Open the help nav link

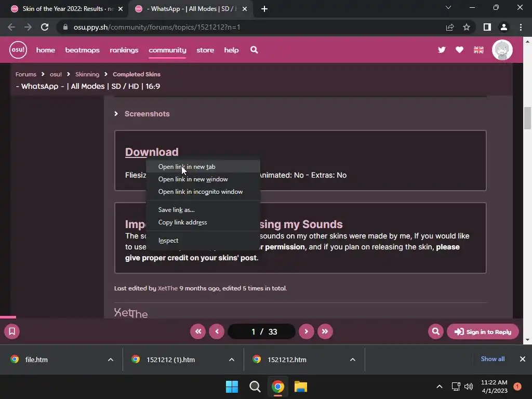tap(231, 50)
